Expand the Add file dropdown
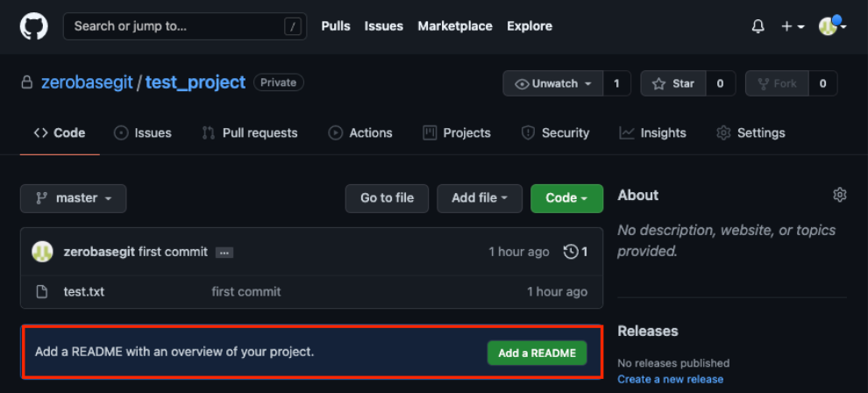 [480, 198]
